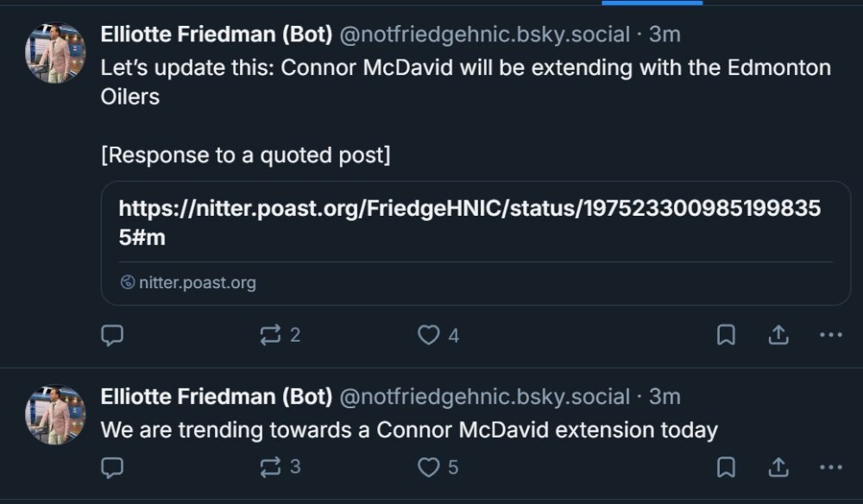863x504 pixels.
Task: Like the post with 4 likes
Action: (x=429, y=335)
